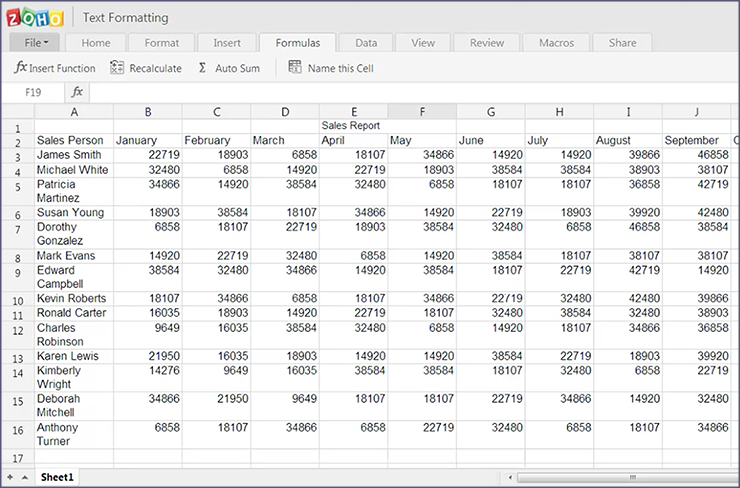
Task: Click the Insert Function fx icon
Action: click(x=20, y=68)
